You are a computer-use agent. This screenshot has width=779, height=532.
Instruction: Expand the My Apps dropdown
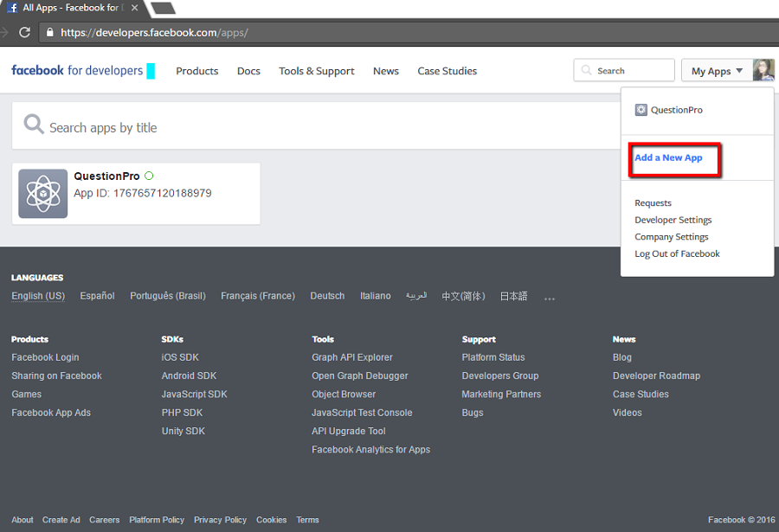(717, 71)
